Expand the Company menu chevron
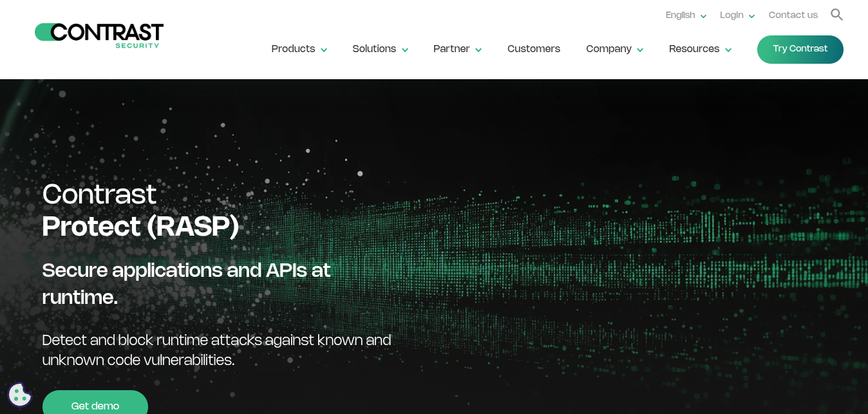Image resolution: width=868 pixels, height=414 pixels. (640, 50)
